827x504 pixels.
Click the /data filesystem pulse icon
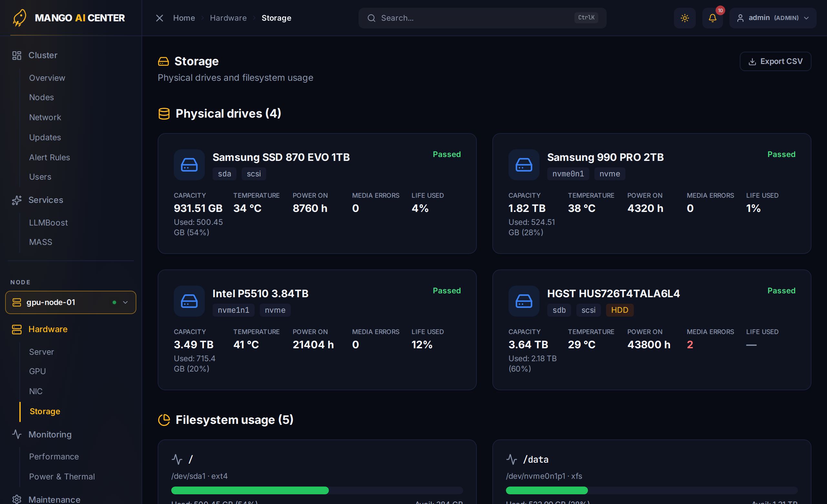(511, 459)
